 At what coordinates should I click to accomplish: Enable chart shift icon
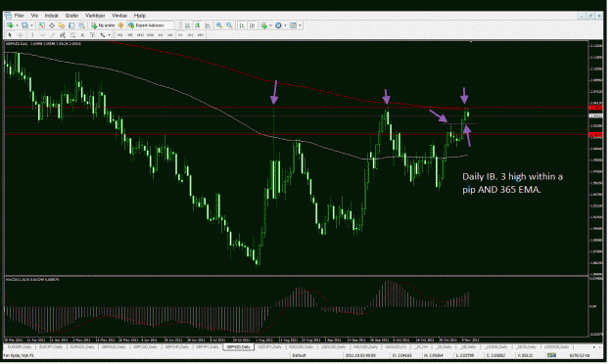coord(252,25)
